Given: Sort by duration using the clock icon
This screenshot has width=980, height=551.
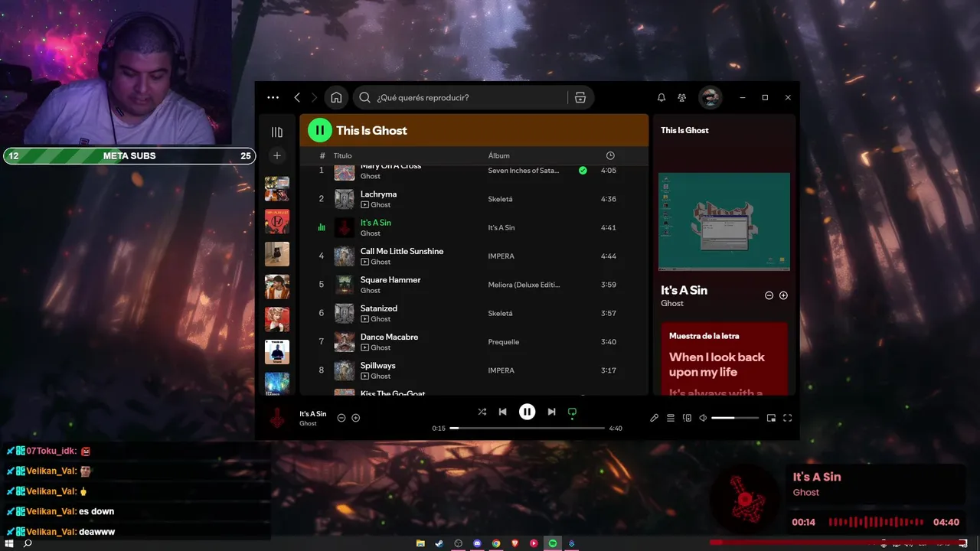Looking at the screenshot, I should tap(610, 155).
